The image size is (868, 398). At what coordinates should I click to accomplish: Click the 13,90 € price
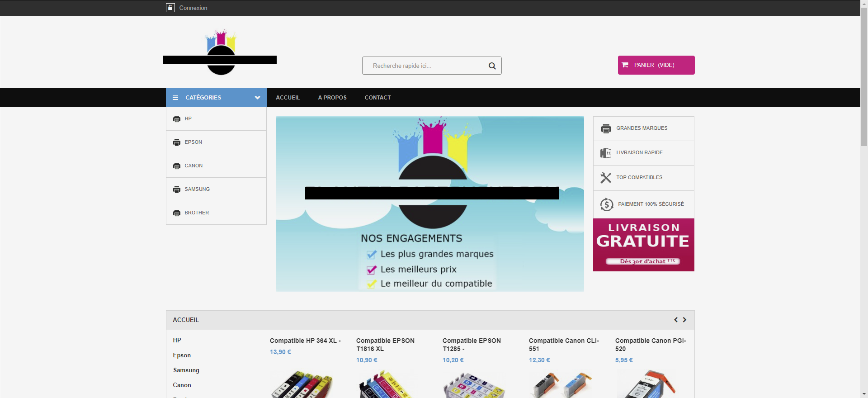(x=280, y=352)
